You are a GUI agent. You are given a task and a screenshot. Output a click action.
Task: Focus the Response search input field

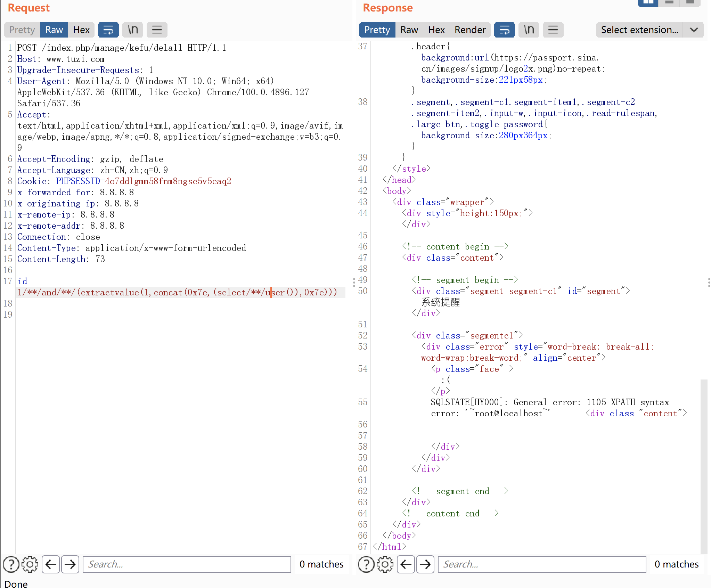pos(542,564)
